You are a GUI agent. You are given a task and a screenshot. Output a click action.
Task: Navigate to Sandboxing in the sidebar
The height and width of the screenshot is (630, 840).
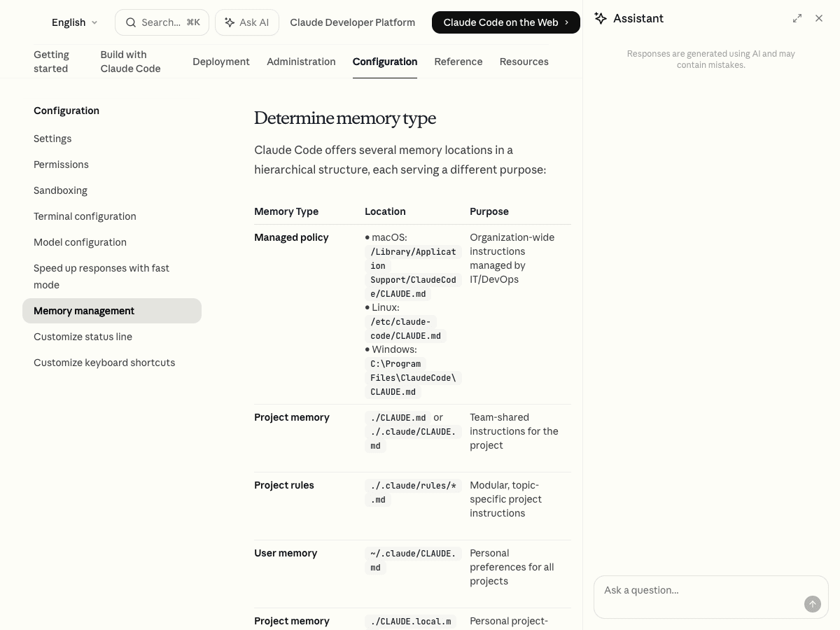click(60, 190)
